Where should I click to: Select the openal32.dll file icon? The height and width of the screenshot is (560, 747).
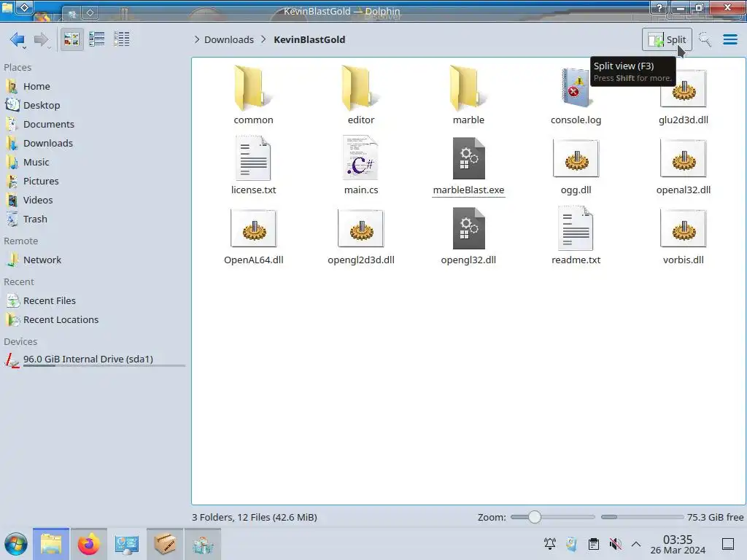(683, 158)
